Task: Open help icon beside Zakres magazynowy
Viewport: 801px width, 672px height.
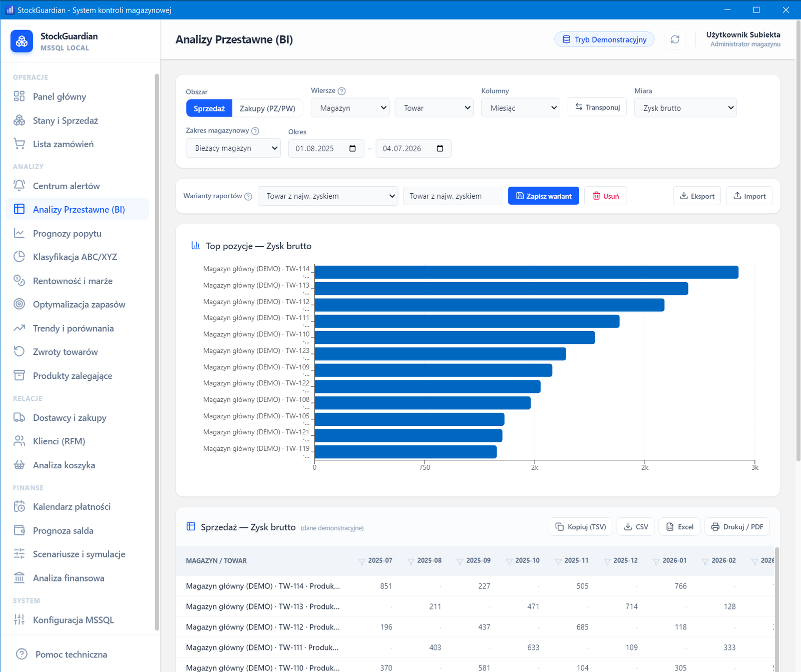Action: pos(255,131)
